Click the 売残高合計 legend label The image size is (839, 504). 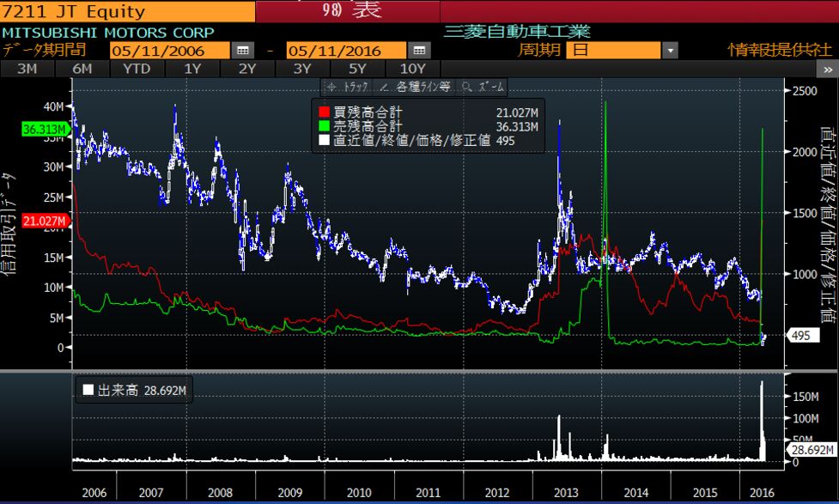tap(368, 126)
